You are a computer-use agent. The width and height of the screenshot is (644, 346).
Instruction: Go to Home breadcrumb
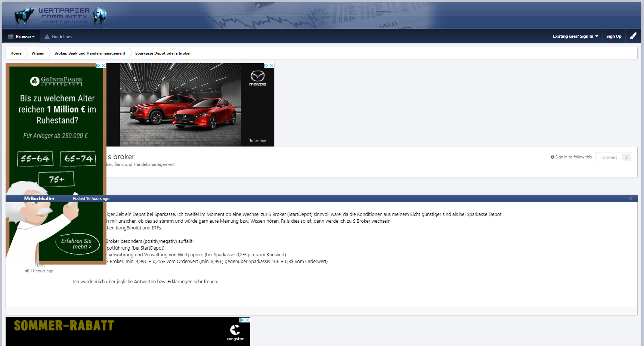point(16,53)
